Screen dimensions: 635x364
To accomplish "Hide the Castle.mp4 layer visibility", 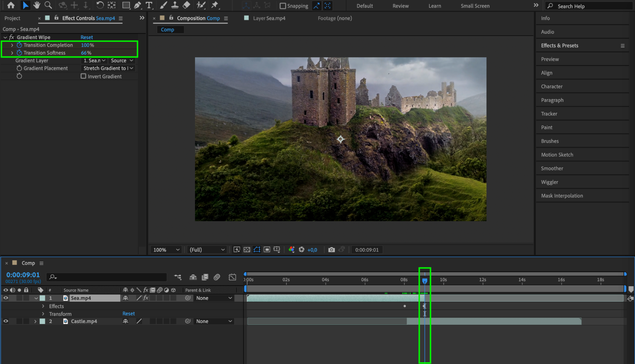I will 6,321.
